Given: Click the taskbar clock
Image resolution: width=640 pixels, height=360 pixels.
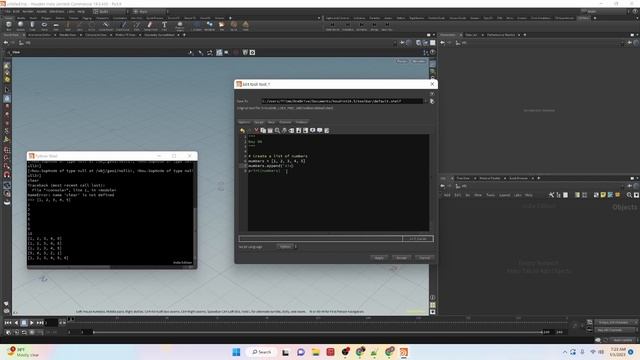Looking at the screenshot, I should [x=618, y=352].
